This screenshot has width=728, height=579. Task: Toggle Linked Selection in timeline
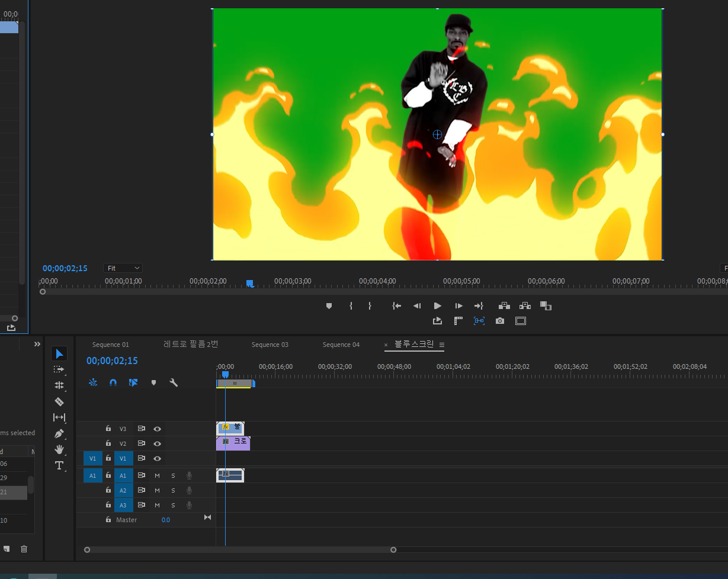133,382
